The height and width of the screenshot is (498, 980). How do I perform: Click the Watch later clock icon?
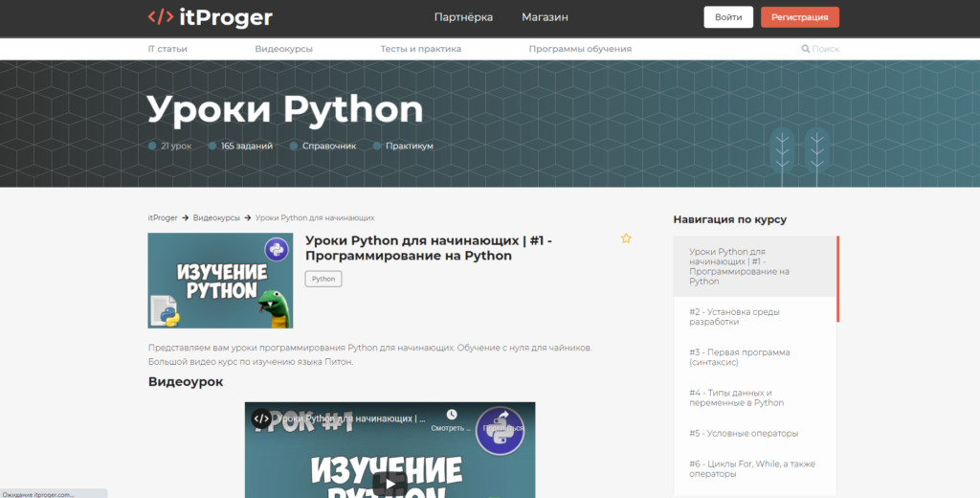click(x=452, y=416)
